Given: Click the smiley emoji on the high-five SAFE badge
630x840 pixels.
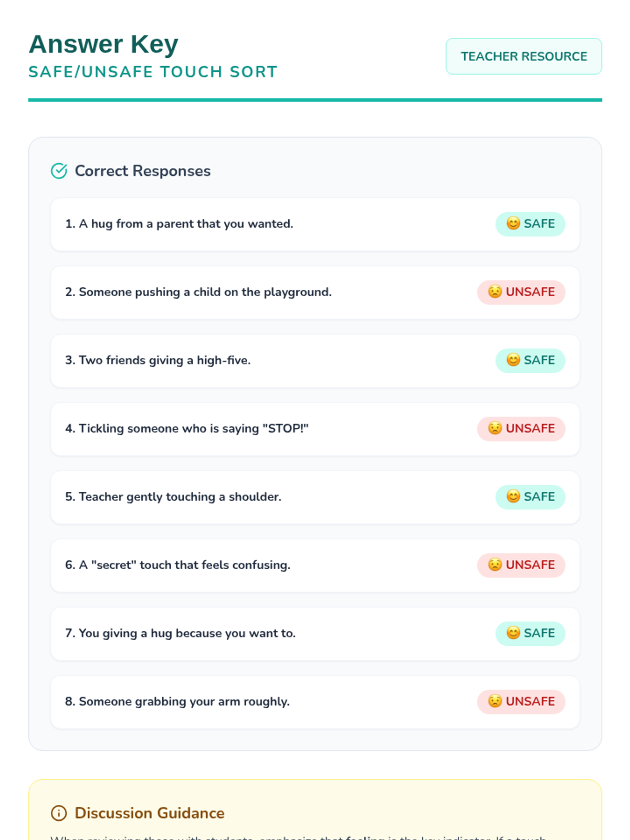Looking at the screenshot, I should point(513,360).
